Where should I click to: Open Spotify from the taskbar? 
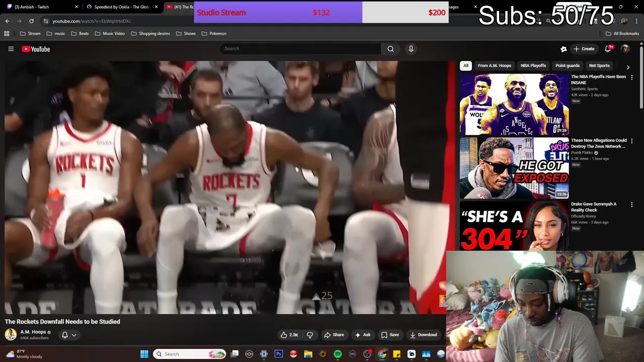tap(338, 354)
